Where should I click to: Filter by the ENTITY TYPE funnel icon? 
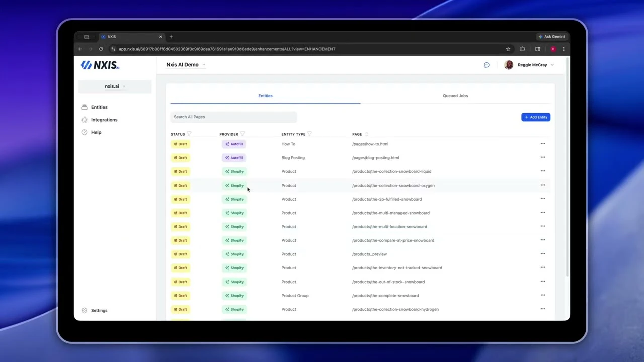point(309,134)
